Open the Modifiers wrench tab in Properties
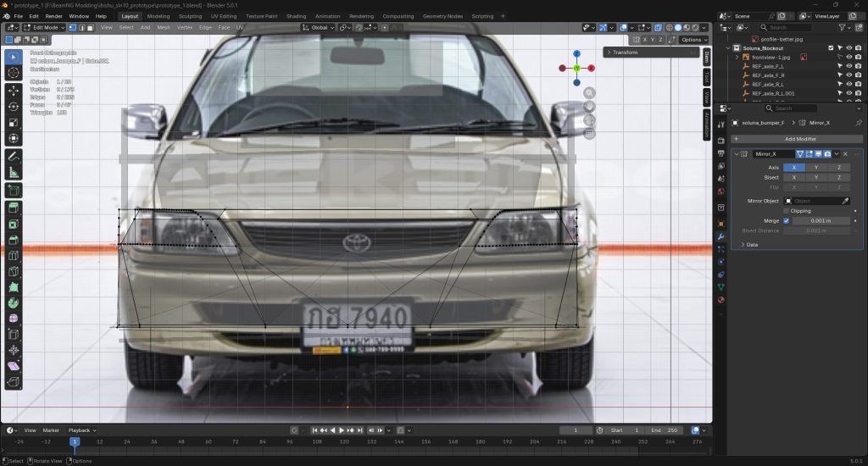The width and height of the screenshot is (868, 466). (721, 236)
